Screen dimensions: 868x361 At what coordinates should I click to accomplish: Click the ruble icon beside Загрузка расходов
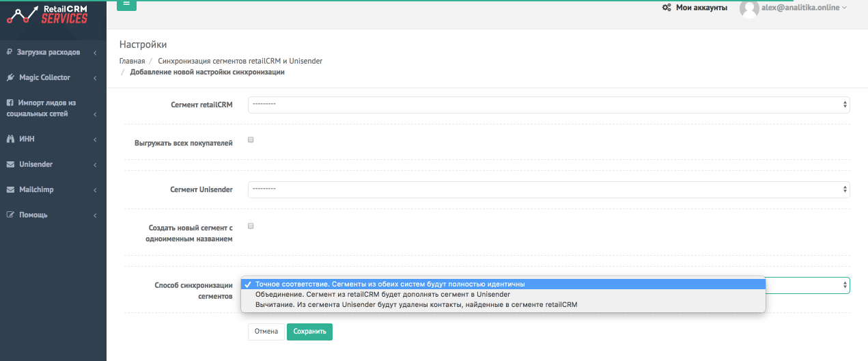[x=10, y=52]
